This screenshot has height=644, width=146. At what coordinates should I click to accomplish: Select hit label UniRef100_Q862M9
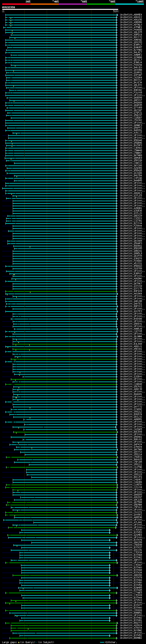[x=131, y=542]
